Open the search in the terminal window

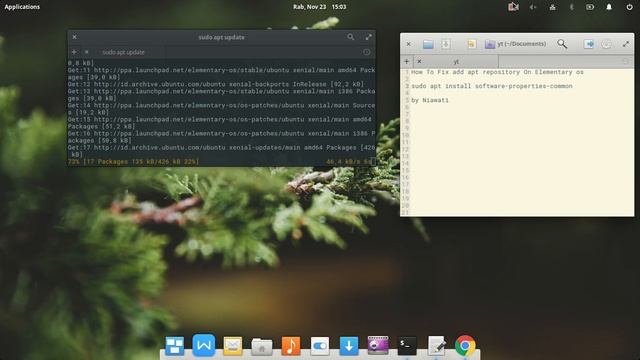pos(350,37)
